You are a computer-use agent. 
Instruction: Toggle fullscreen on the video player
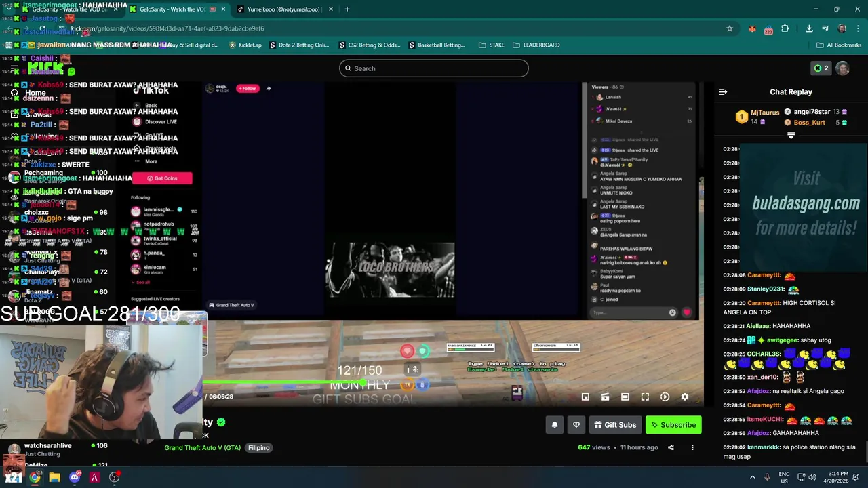tap(645, 397)
